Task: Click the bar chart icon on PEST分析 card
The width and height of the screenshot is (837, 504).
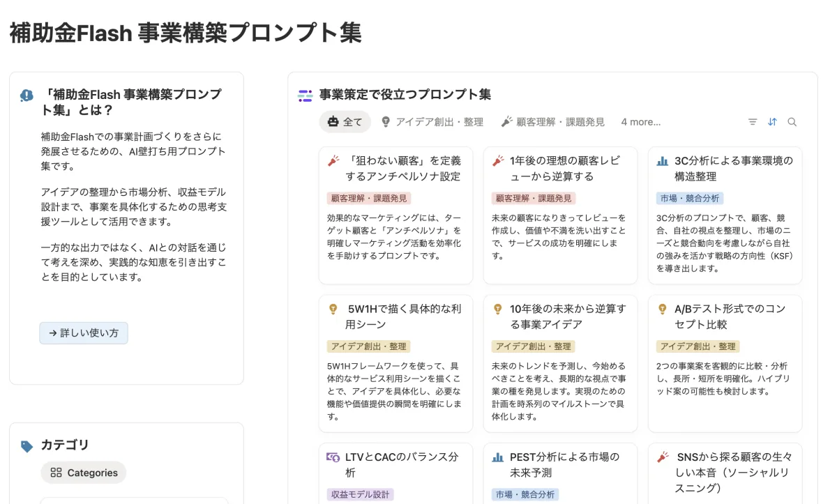Action: (498, 457)
